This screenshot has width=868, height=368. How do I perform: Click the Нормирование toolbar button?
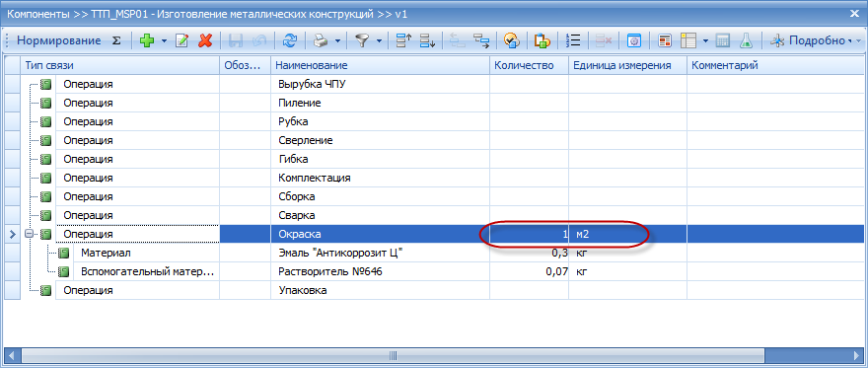pyautogui.click(x=58, y=40)
